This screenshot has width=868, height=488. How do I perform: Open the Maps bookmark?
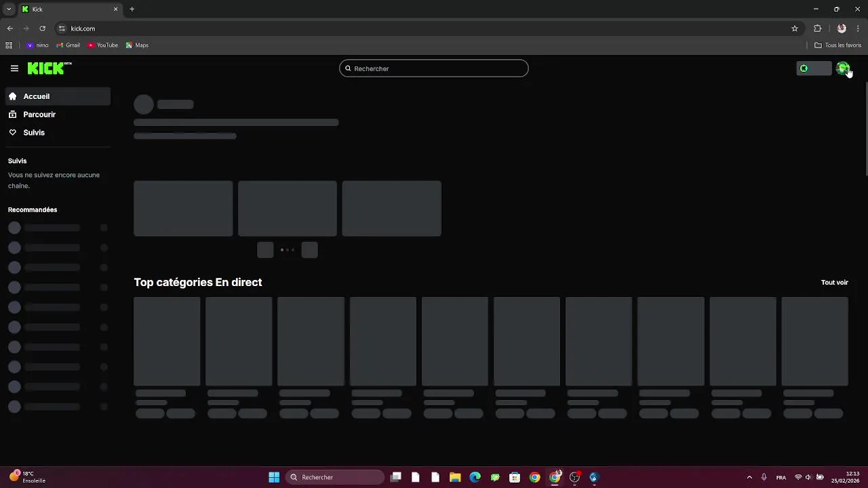pyautogui.click(x=137, y=45)
